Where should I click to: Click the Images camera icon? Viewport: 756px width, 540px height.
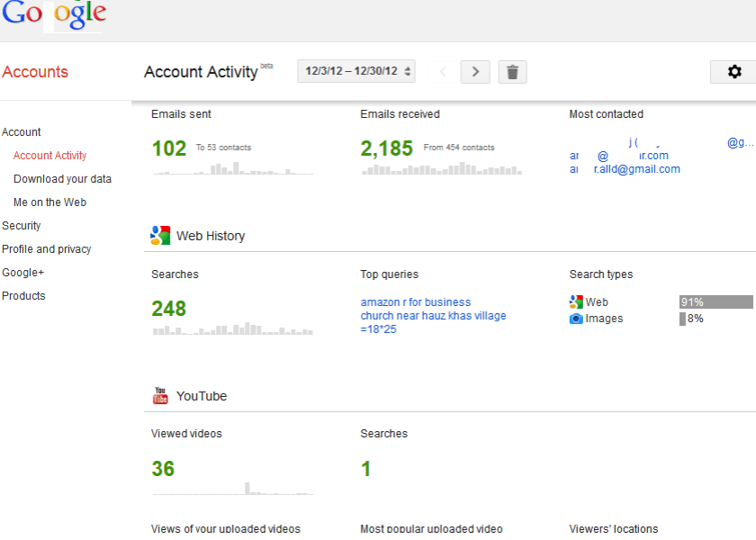[576, 319]
